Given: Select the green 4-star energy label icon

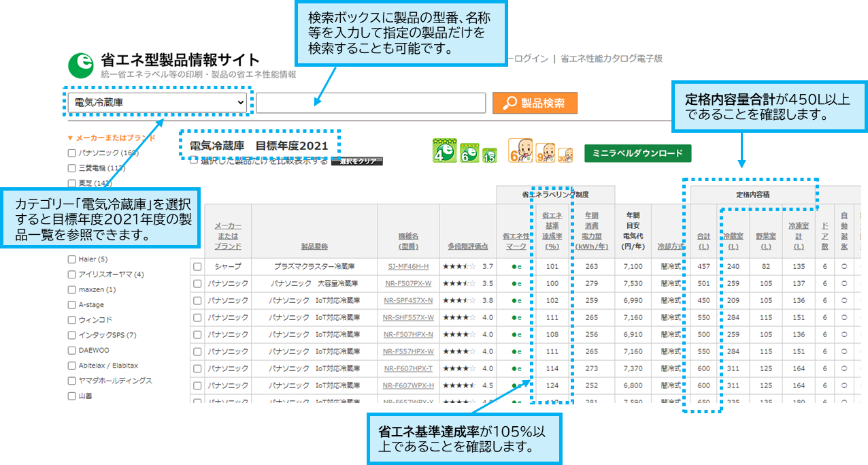Looking at the screenshot, I should 444,150.
